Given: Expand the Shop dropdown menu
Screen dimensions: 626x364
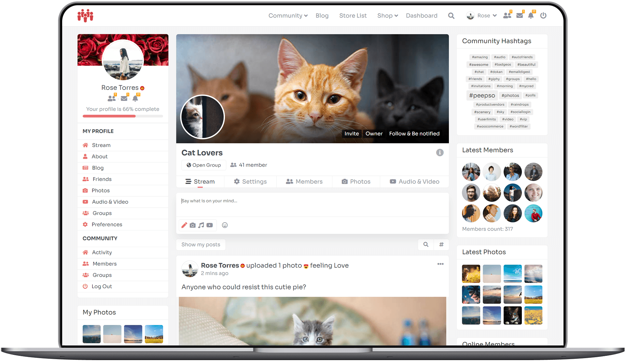Looking at the screenshot, I should coord(388,16).
